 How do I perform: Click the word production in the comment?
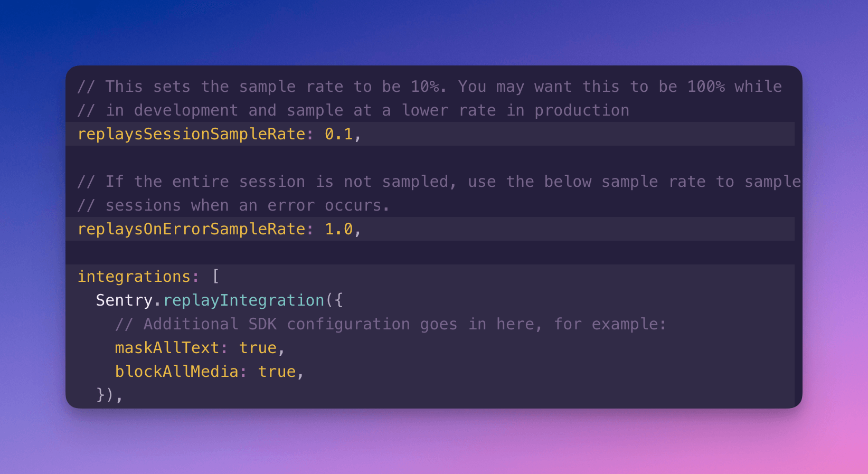(x=581, y=110)
